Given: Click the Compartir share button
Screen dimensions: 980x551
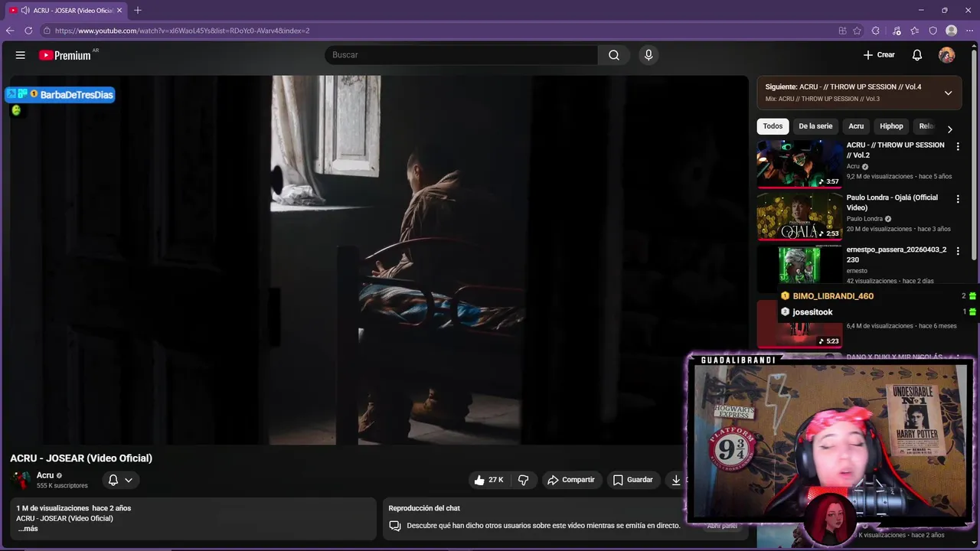Looking at the screenshot, I should pos(571,480).
